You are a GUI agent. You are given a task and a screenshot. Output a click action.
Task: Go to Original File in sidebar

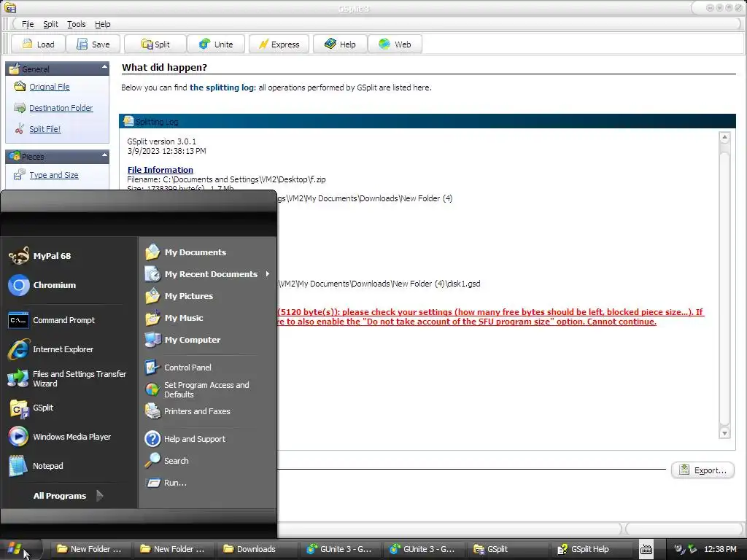[x=50, y=87]
